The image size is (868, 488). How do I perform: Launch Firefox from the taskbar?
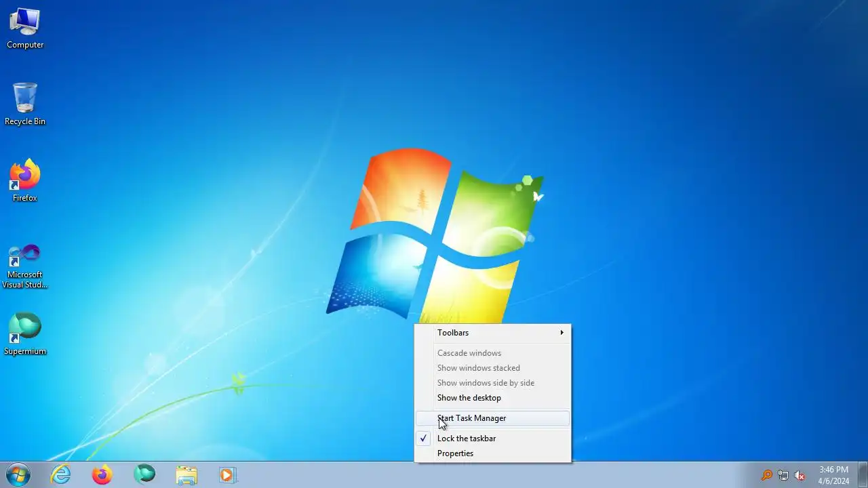102,474
